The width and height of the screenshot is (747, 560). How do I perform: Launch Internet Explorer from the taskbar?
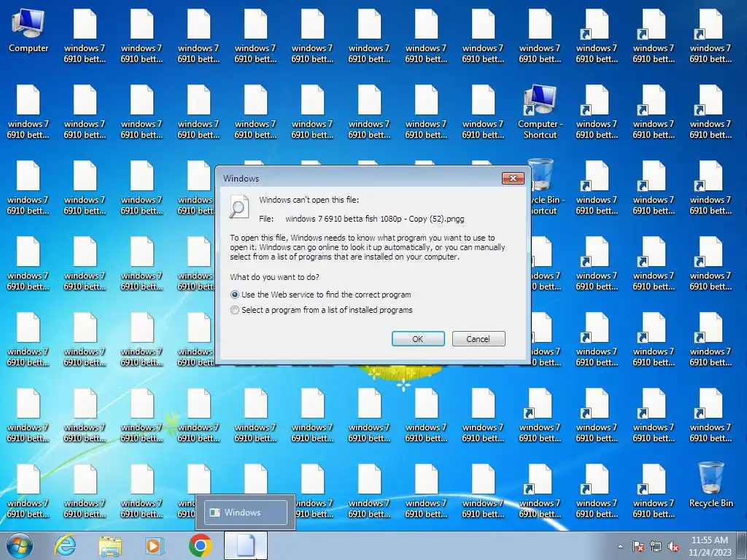click(65, 545)
